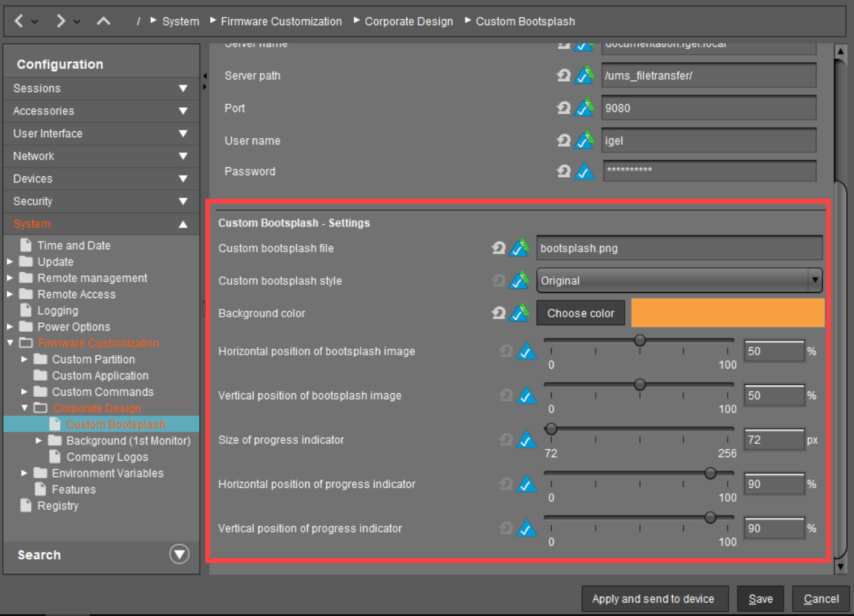Expand the Custom Partition tree folder
Image resolution: width=854 pixels, height=616 pixels.
coord(24,359)
